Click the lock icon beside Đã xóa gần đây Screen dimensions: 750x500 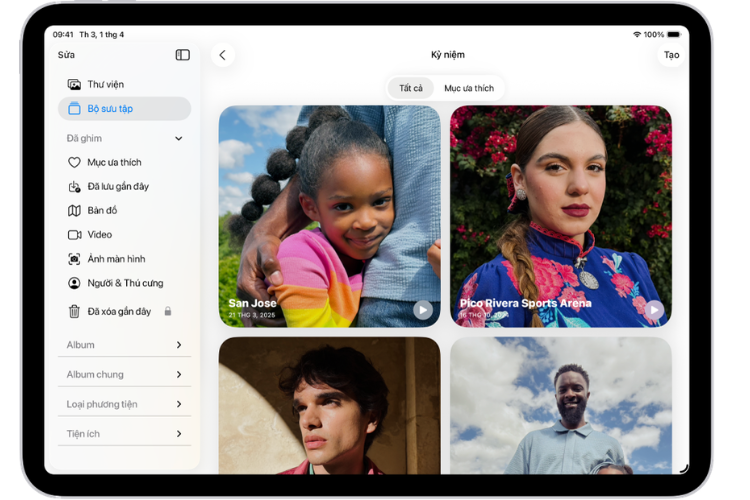(168, 311)
